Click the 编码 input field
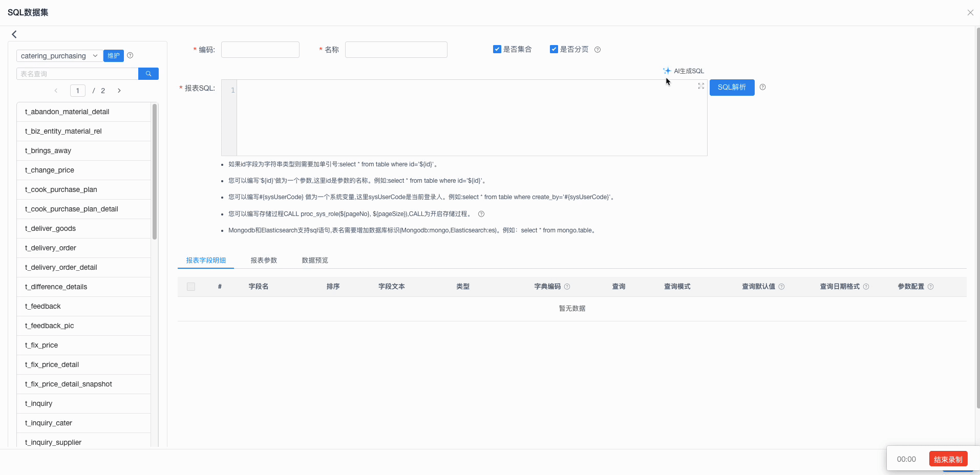980x475 pixels. [x=260, y=50]
